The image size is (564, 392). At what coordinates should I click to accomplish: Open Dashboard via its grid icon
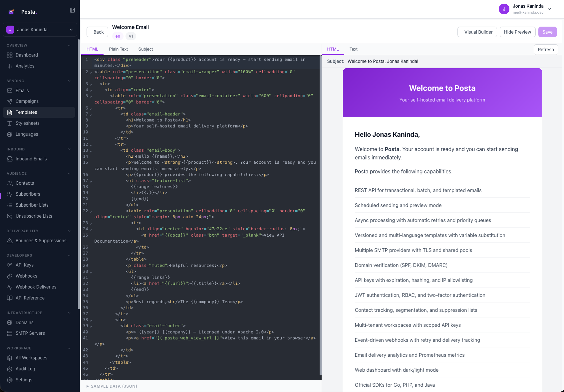pyautogui.click(x=10, y=55)
